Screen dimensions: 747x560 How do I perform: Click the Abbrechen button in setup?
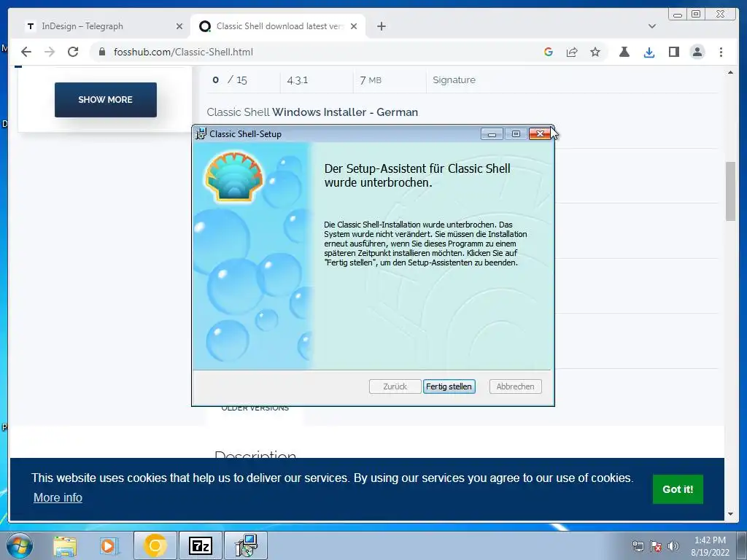pyautogui.click(x=515, y=386)
